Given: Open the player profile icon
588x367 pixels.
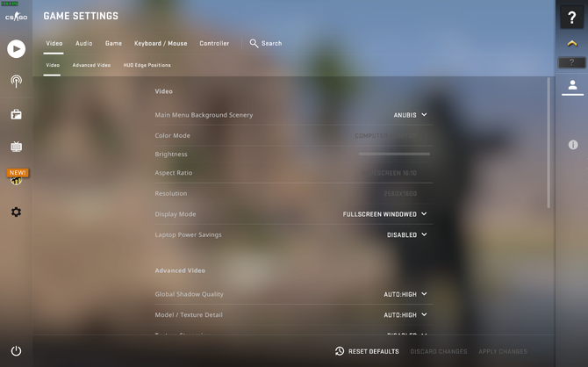Looking at the screenshot, I should 572,85.
